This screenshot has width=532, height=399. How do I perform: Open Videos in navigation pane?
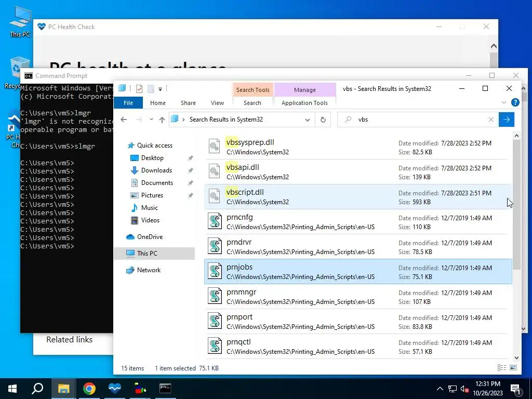click(x=150, y=220)
